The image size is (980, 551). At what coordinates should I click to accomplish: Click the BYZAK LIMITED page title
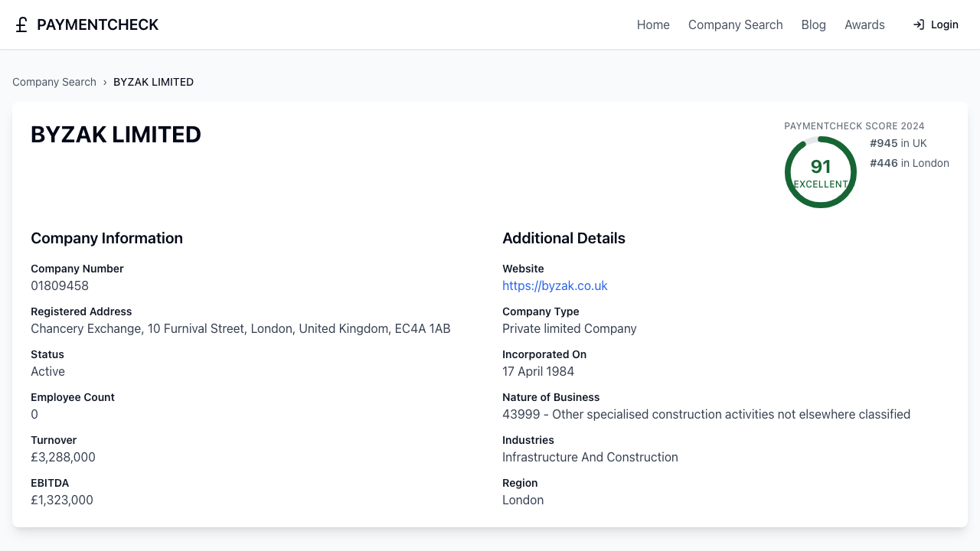[x=116, y=135]
